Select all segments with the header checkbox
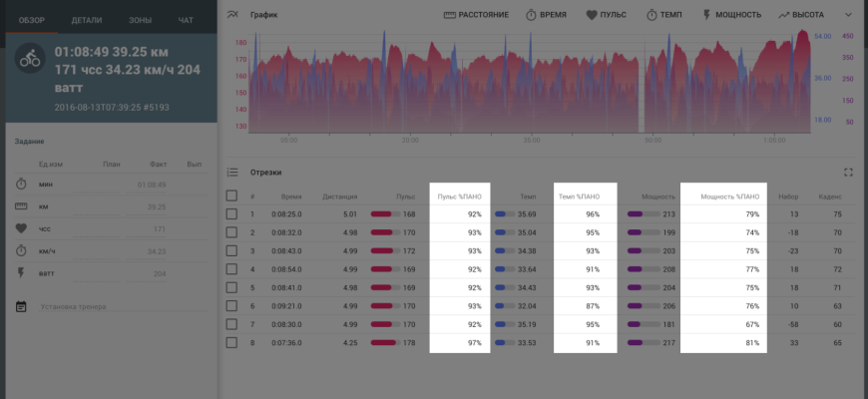The image size is (868, 399). point(232,197)
